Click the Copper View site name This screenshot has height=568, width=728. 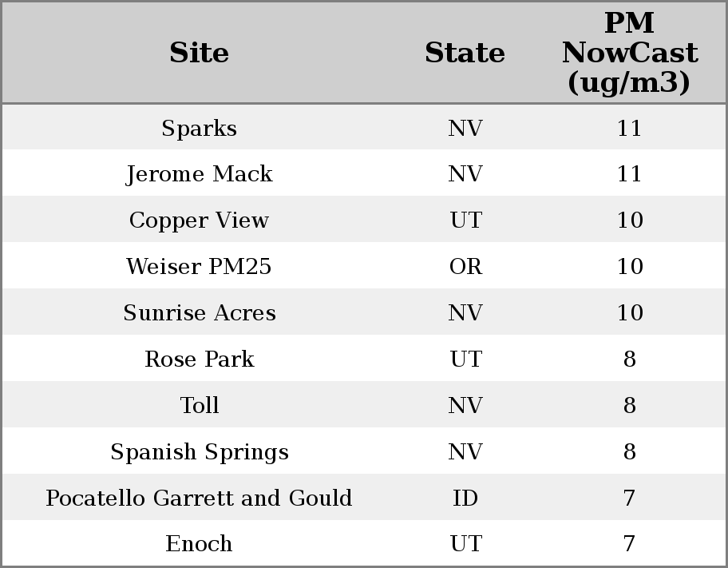click(x=199, y=220)
